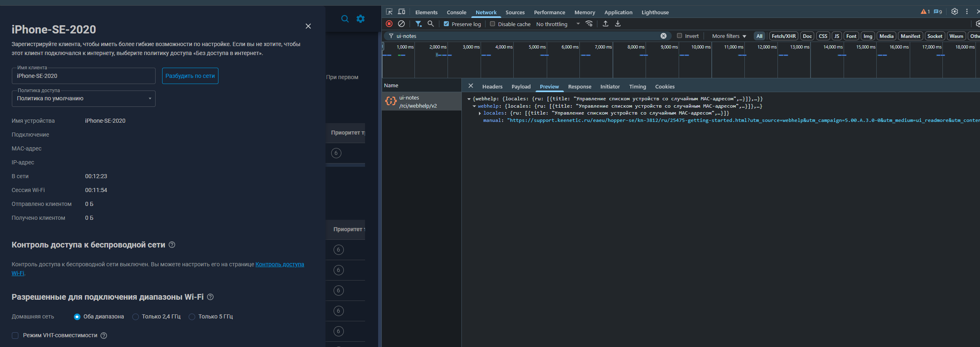Enable the Disable cache checkbox
The height and width of the screenshot is (347, 980).
pyautogui.click(x=492, y=24)
